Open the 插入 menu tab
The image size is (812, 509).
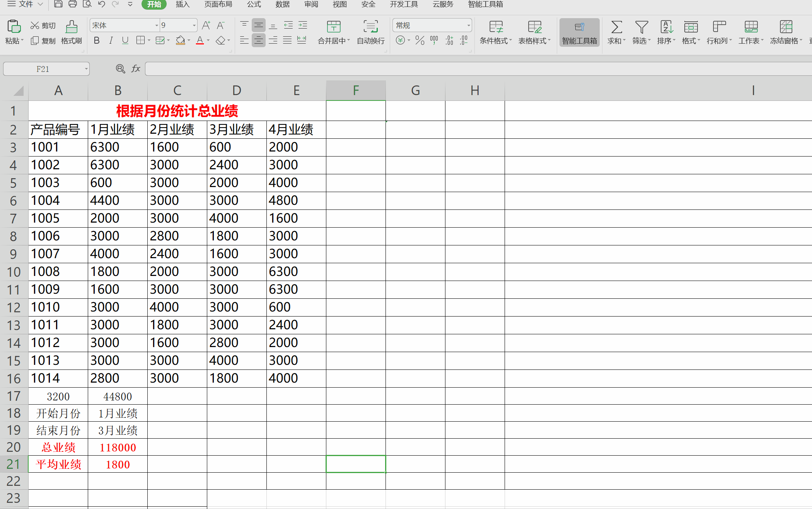tap(182, 4)
